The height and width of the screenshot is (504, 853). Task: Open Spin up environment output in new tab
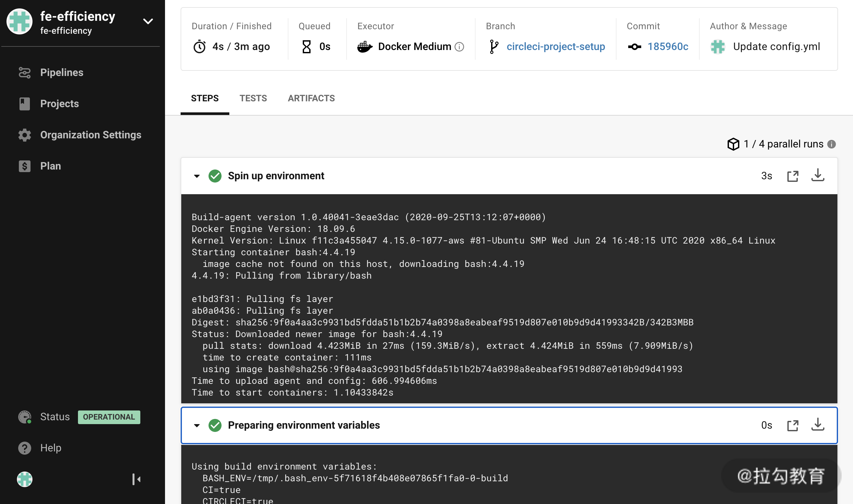(792, 176)
